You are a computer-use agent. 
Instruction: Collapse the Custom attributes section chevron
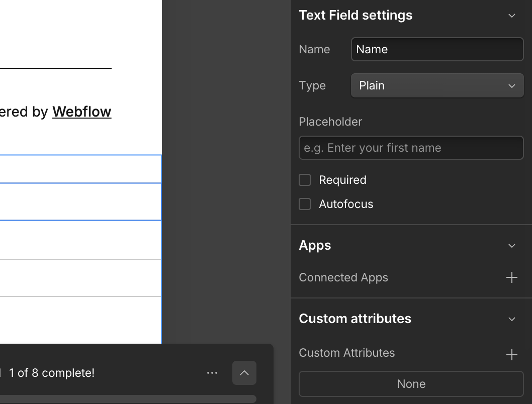[512, 319]
